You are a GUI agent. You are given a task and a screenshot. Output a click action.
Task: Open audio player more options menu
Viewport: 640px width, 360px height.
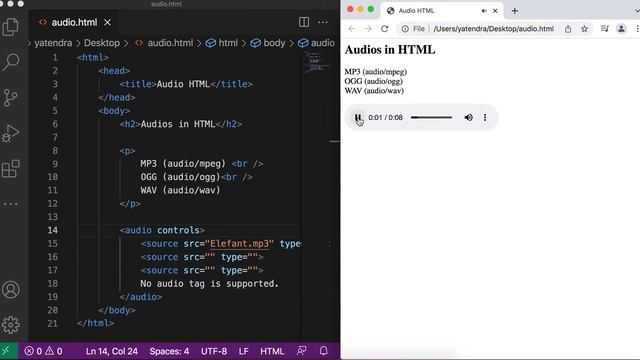485,118
